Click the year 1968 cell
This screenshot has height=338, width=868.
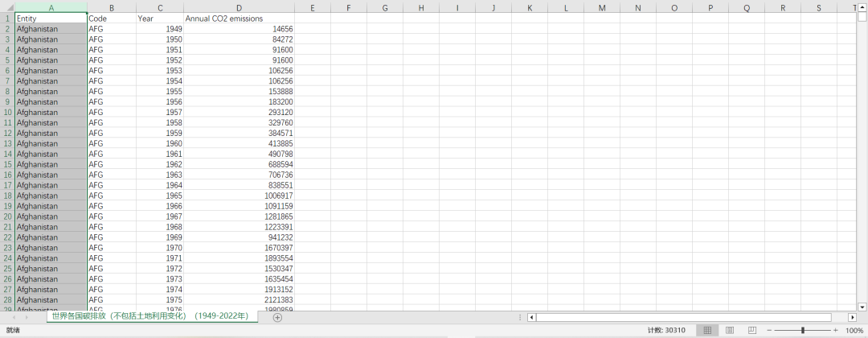160,227
